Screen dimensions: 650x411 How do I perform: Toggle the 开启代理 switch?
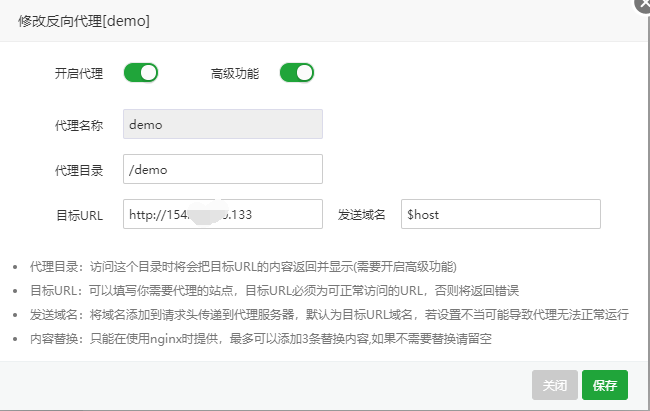[141, 72]
